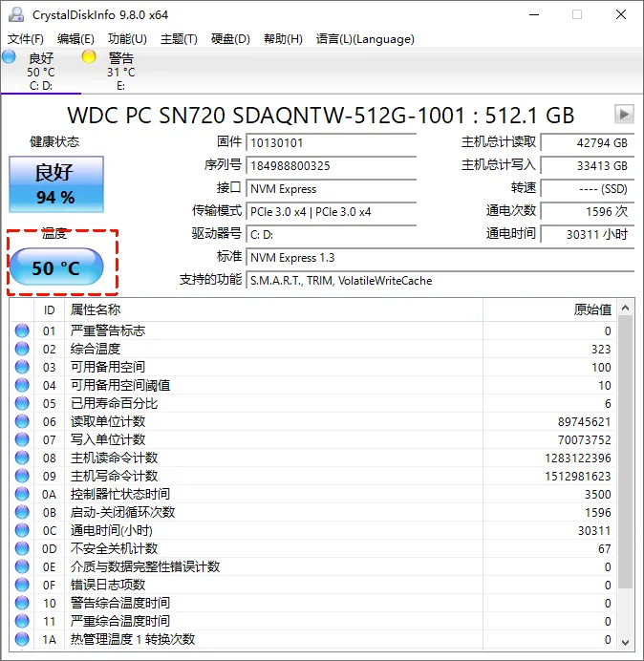Switch to the E: disk with 警告 status
Screen dimensions: 644x661
tap(120, 71)
